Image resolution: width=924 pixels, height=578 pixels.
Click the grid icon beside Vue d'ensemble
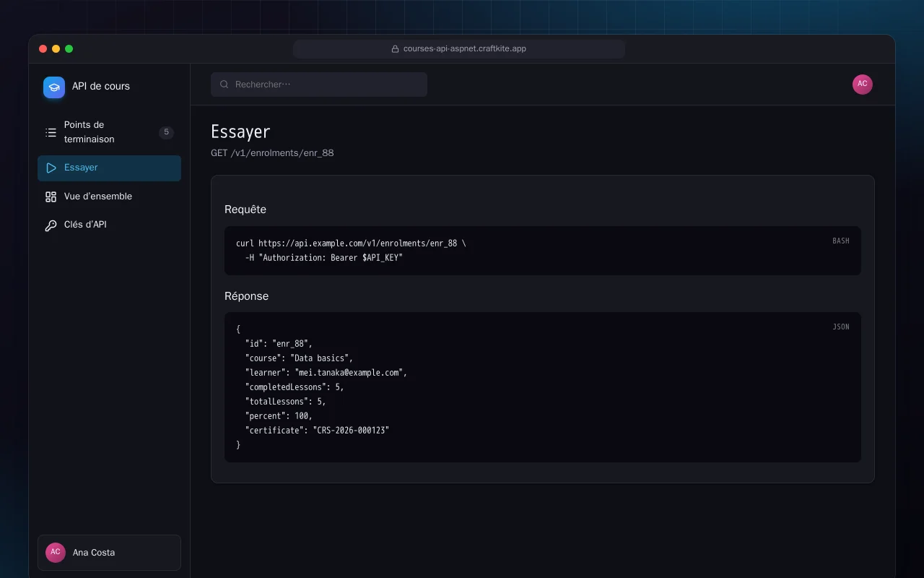tap(51, 197)
